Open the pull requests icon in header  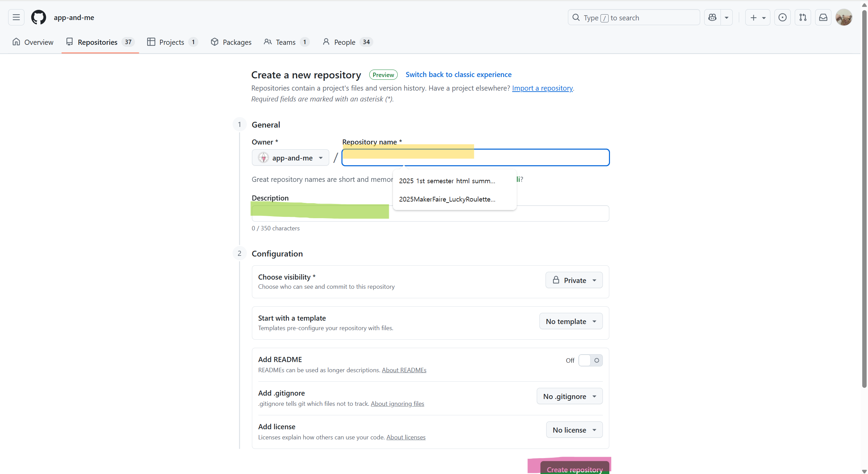coord(803,17)
